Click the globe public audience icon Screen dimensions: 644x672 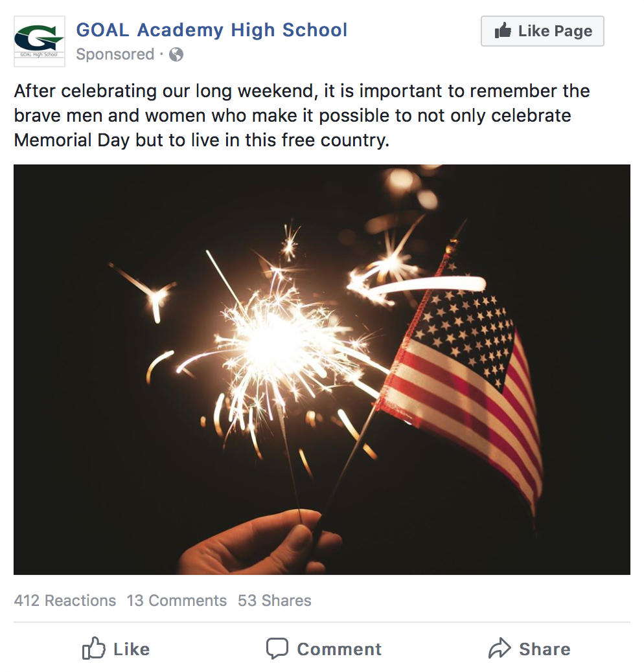(x=176, y=54)
